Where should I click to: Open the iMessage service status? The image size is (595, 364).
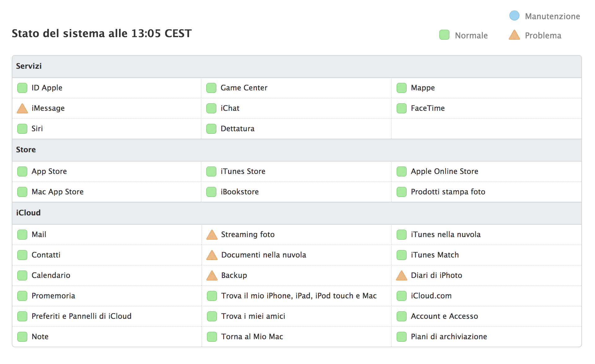click(x=48, y=108)
